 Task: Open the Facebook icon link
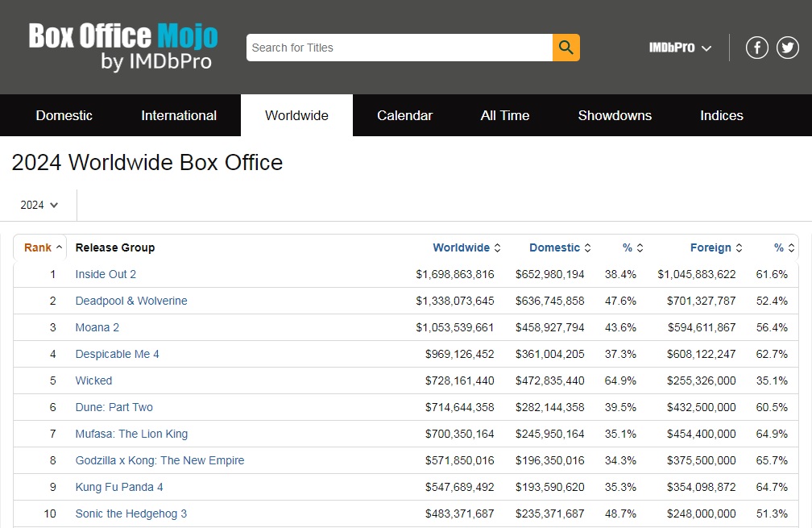click(756, 48)
